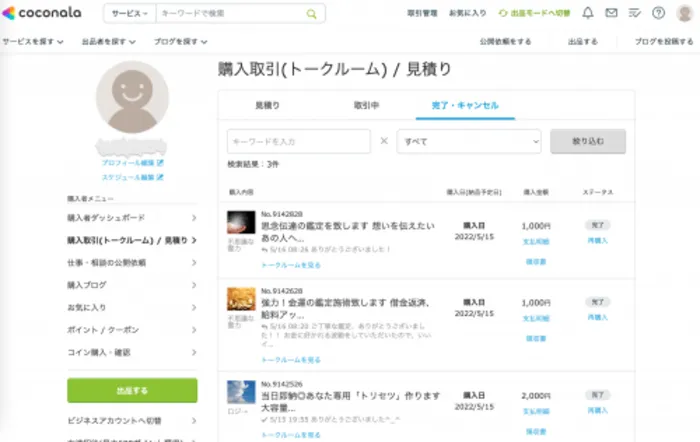Clear keyword filter with X icon
The width and height of the screenshot is (700, 442).
[x=384, y=141]
